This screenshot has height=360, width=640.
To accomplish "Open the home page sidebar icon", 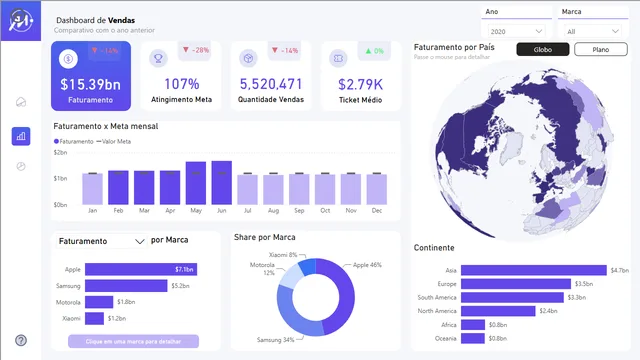I will 21,102.
